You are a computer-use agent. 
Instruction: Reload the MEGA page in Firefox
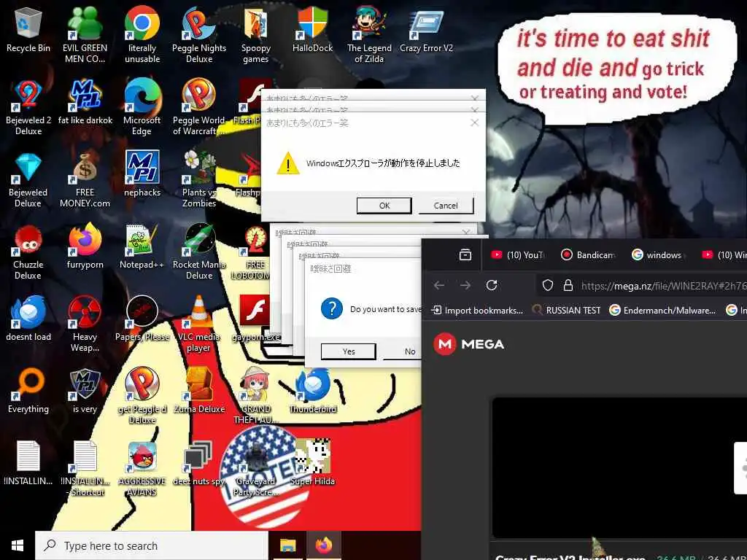click(x=492, y=285)
